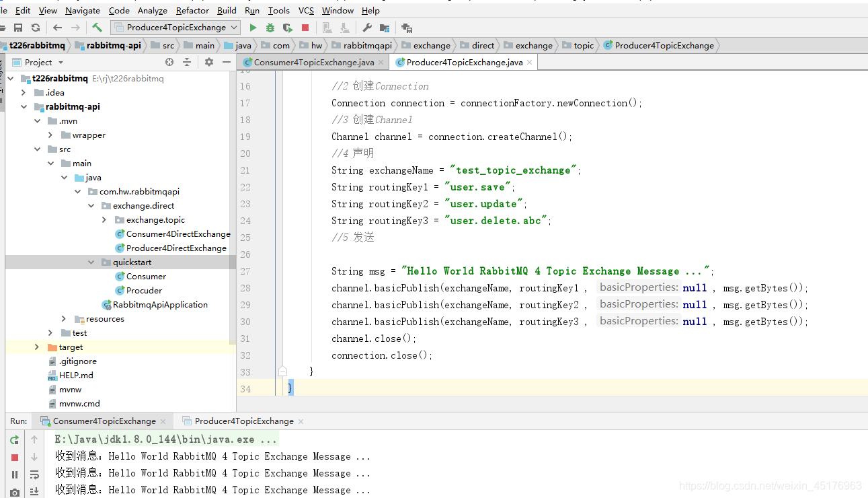Locate current file with crosshair icon in Project panel
Screen dimensions: 868x498
(x=169, y=62)
